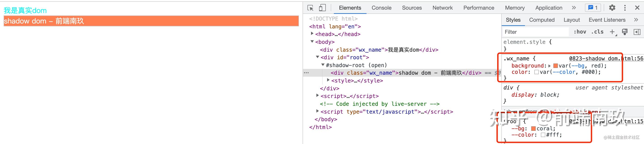Show more DevTools panels chevron
The width and height of the screenshot is (644, 144).
pyautogui.click(x=574, y=8)
